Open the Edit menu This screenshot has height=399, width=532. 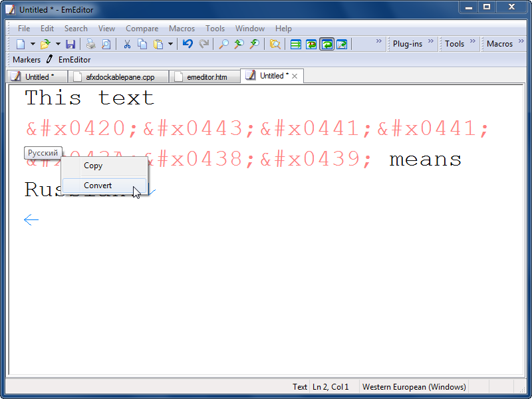pos(47,29)
